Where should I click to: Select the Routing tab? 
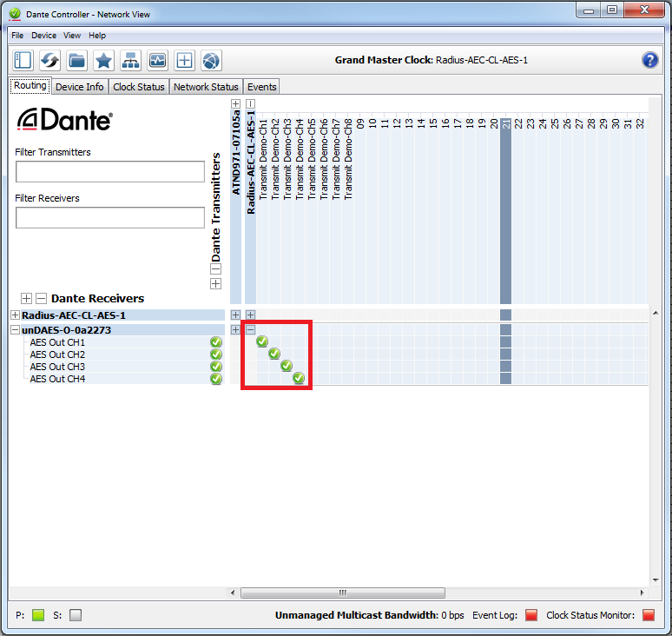pos(30,85)
